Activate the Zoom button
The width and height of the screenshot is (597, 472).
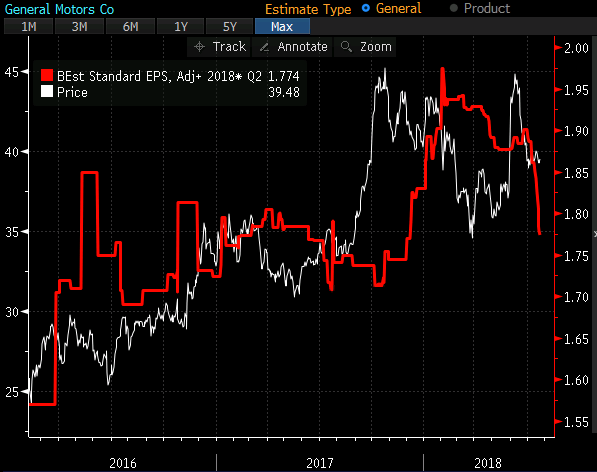click(x=365, y=47)
